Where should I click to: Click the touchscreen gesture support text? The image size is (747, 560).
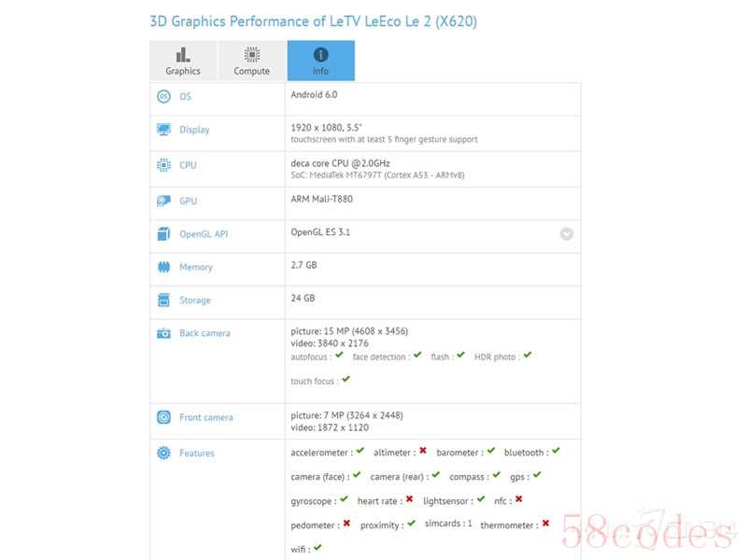tap(384, 139)
